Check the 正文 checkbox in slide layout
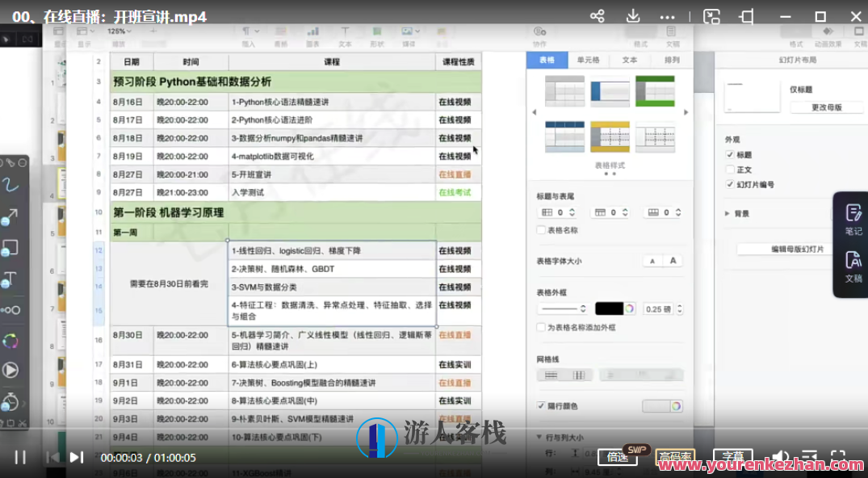Viewport: 868px width, 478px height. click(730, 170)
